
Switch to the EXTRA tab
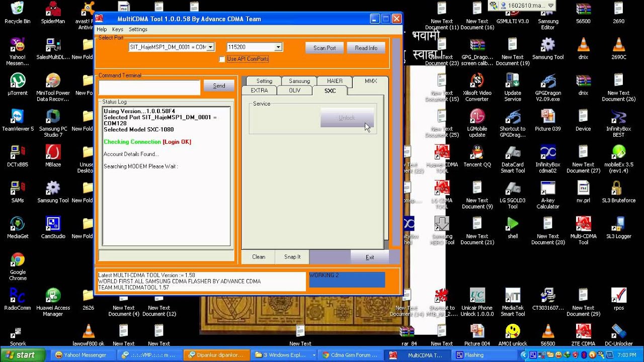tap(260, 90)
